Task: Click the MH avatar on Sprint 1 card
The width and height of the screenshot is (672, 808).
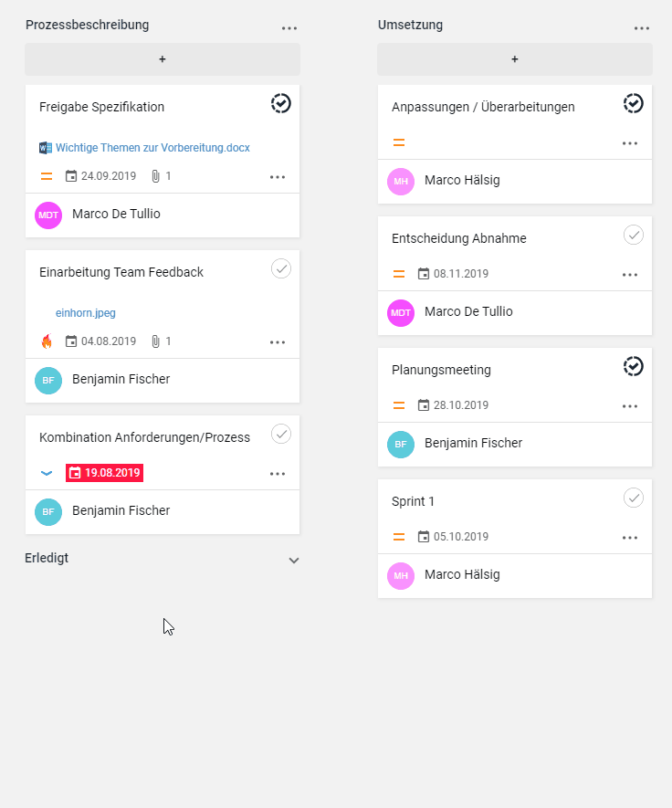Action: pos(401,575)
